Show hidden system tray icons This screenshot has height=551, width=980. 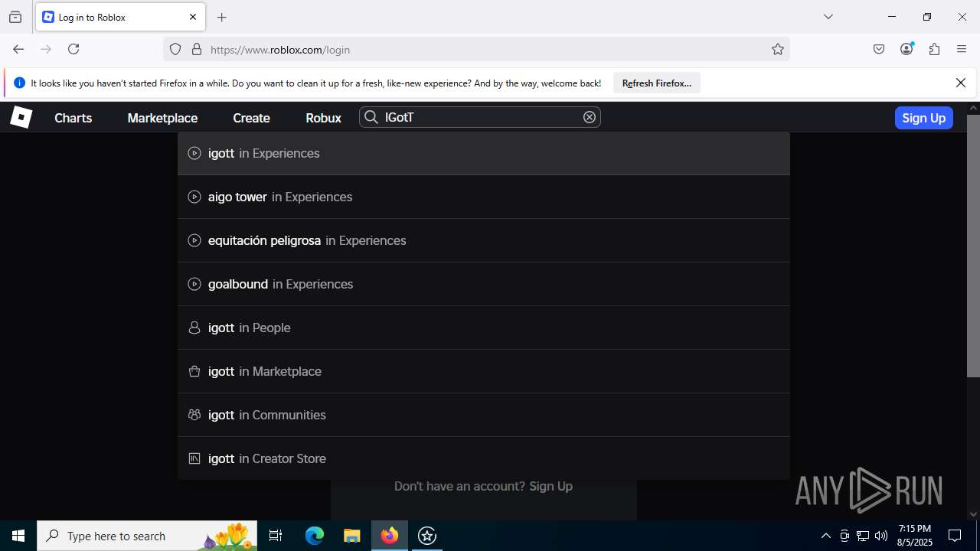point(825,536)
